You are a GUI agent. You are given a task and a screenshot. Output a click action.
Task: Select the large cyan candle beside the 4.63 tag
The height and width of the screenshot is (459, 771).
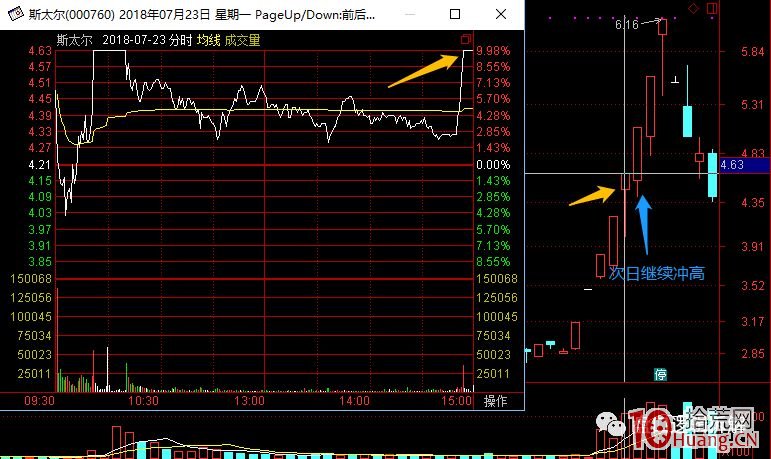point(712,175)
